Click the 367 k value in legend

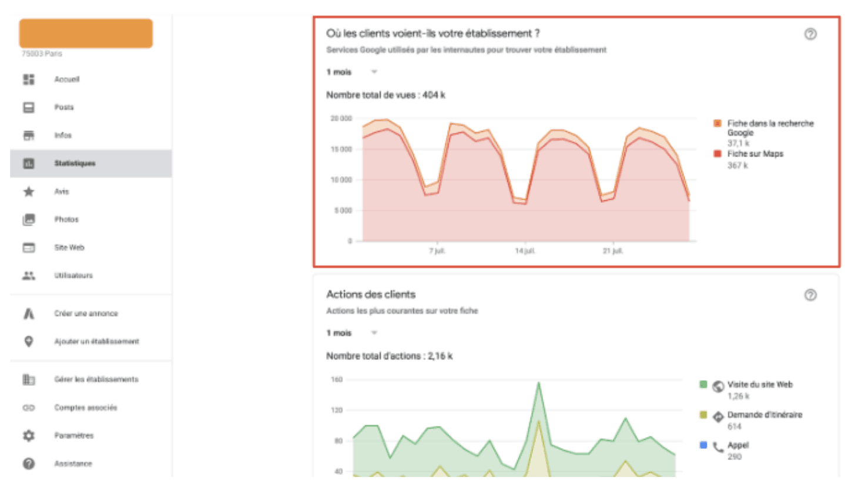point(737,166)
